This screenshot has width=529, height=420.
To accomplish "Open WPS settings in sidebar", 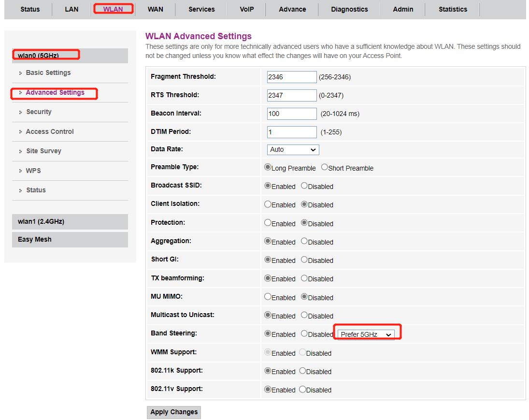I will (33, 171).
